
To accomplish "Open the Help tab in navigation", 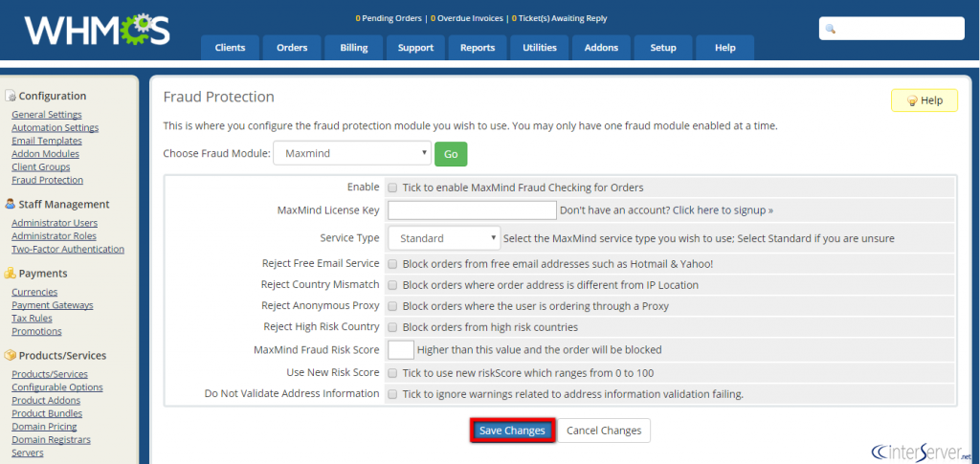I will [x=725, y=48].
